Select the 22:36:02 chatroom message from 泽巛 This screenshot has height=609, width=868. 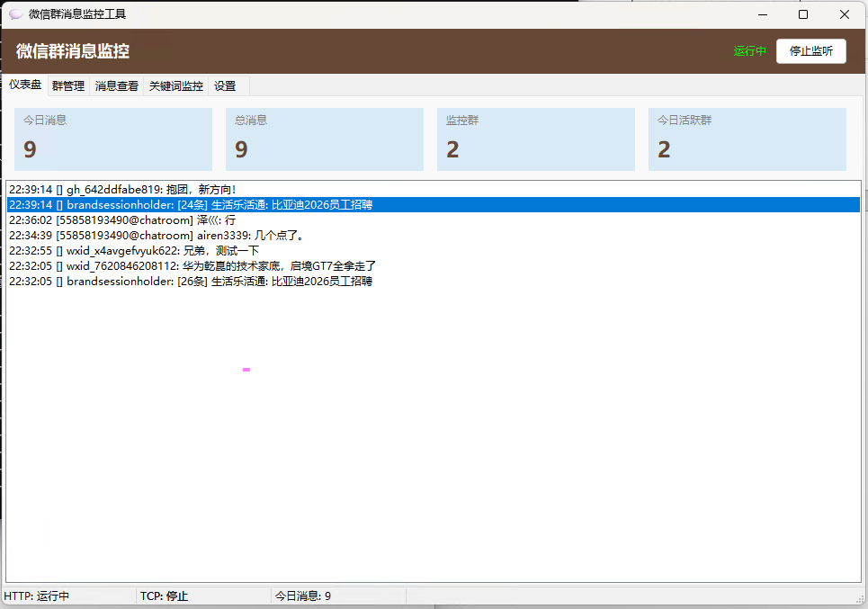(x=122, y=220)
